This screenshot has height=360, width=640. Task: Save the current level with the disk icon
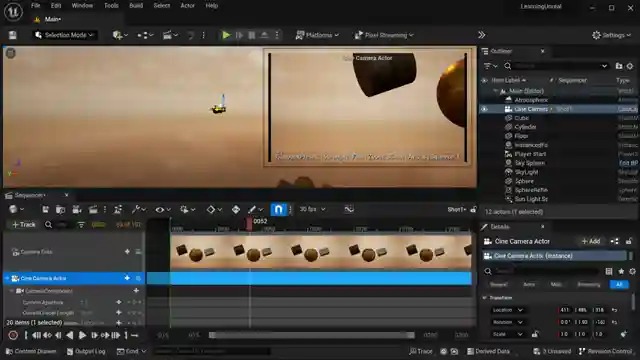click(x=13, y=35)
